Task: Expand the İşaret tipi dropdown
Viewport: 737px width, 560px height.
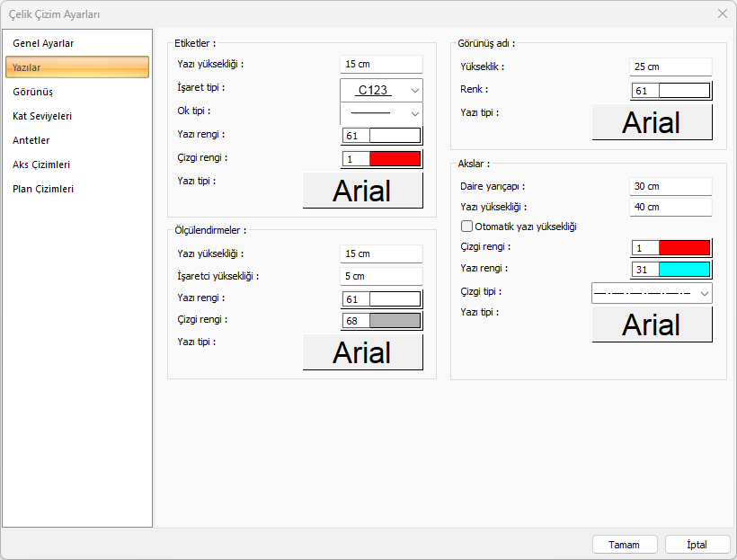Action: (x=381, y=90)
